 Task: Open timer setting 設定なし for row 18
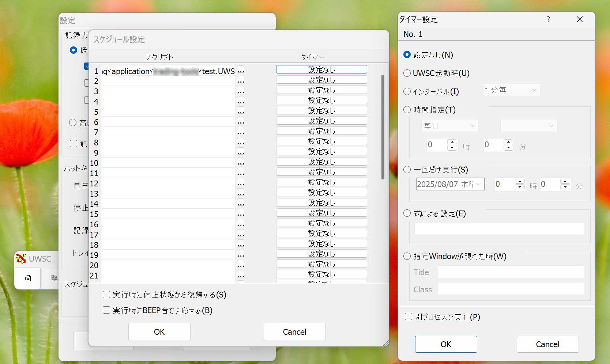click(x=321, y=243)
